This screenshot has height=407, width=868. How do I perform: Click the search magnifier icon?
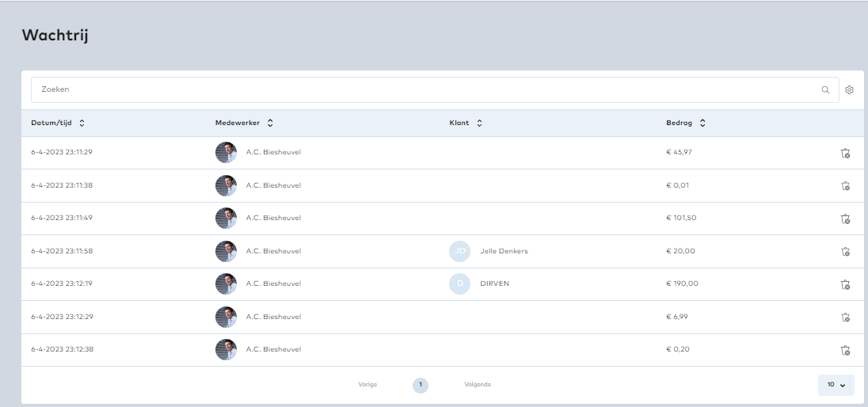[x=825, y=90]
